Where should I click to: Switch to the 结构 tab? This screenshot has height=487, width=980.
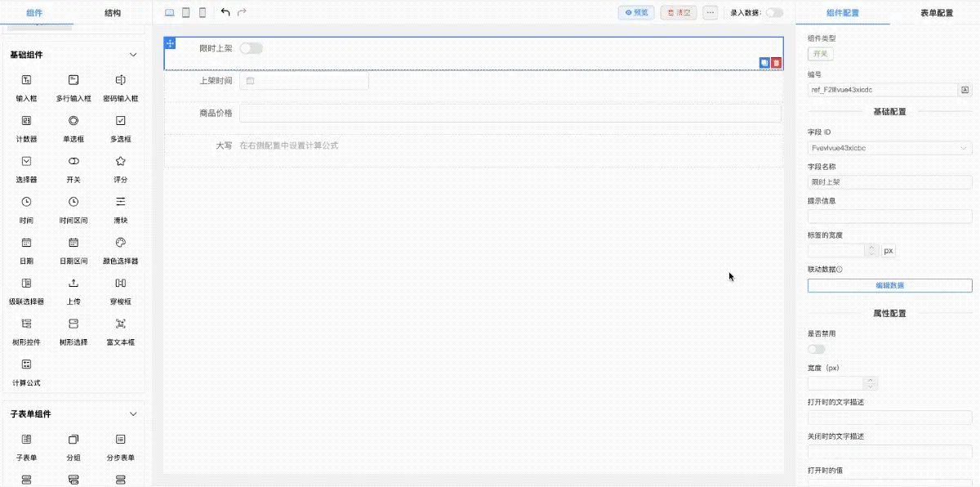coord(113,13)
